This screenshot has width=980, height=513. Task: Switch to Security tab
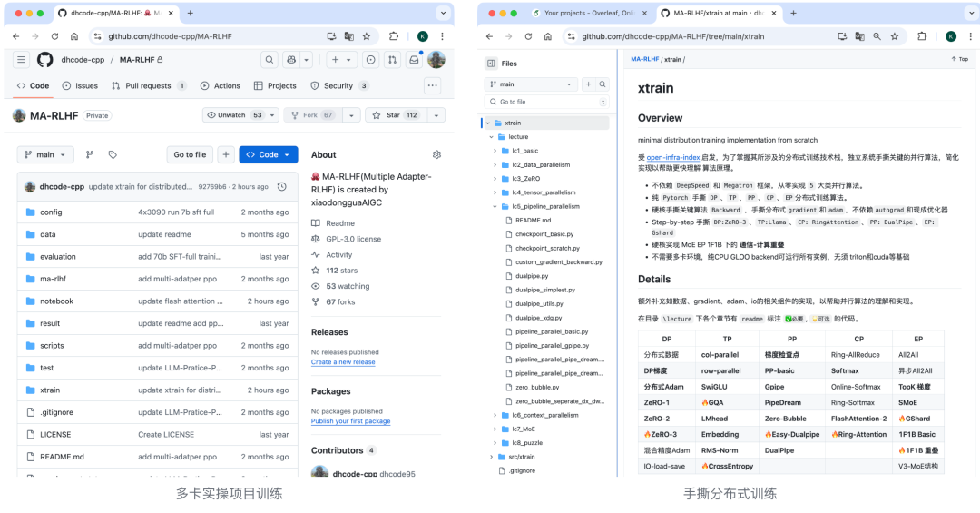click(339, 85)
